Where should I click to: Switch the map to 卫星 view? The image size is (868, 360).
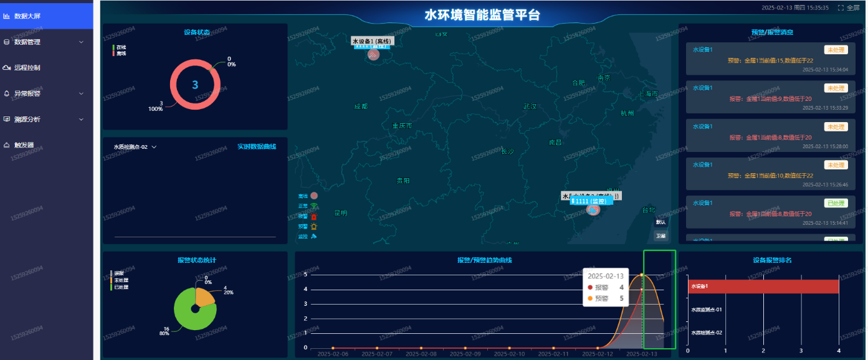(x=661, y=236)
